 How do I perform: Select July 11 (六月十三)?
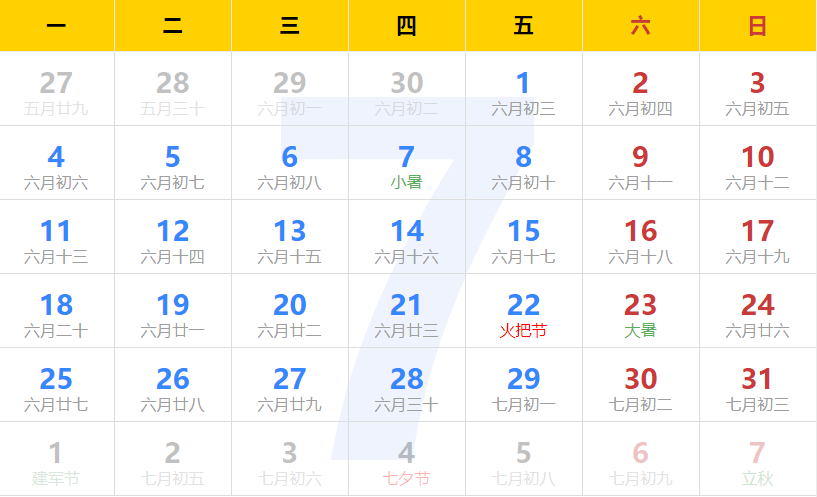pos(56,237)
